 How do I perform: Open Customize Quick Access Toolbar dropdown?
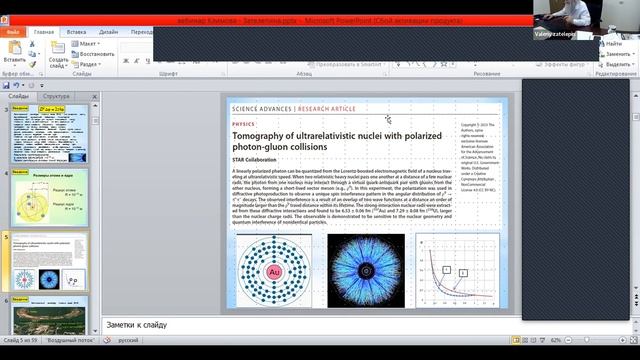pos(42,86)
